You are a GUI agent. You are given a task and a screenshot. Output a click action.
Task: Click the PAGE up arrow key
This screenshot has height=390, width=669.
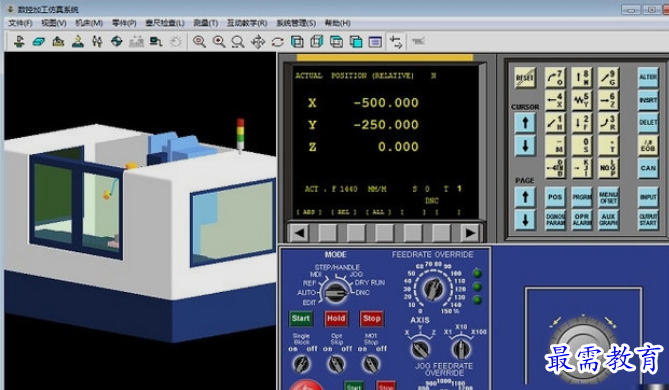525,197
